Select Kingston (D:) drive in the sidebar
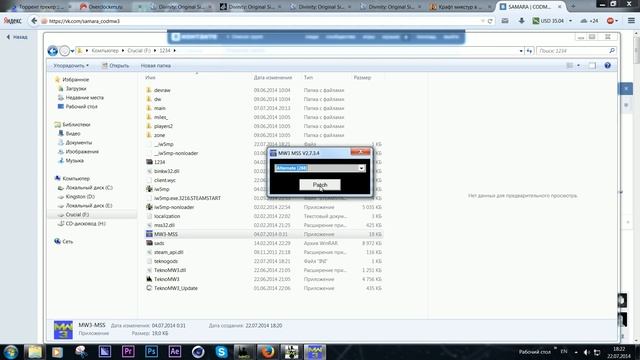Image resolution: width=640 pixels, height=360 pixels. [80, 197]
